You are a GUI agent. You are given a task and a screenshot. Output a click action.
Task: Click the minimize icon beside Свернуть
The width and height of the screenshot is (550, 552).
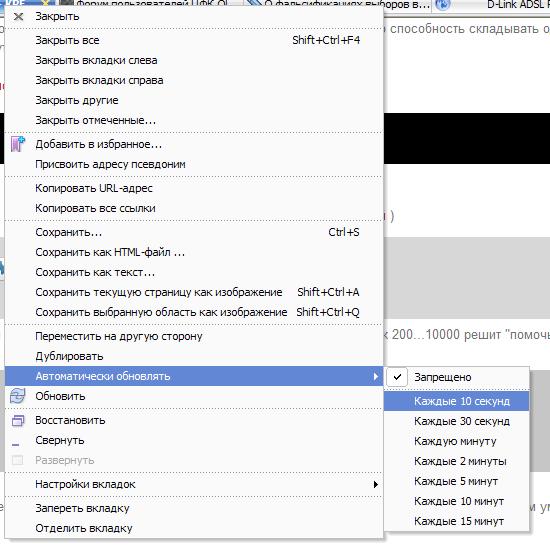pos(15,445)
